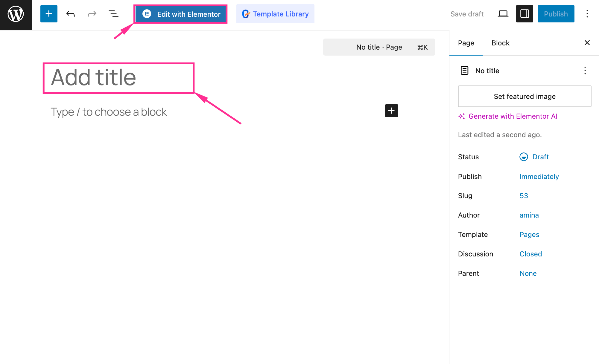Click Edit with Elementor button
Screen dimensions: 599x364
pos(181,14)
